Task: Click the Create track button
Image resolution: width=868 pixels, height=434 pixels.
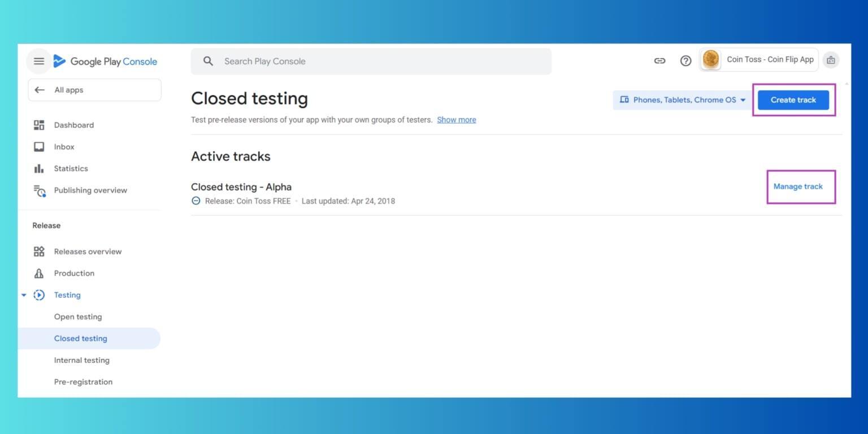Action: click(793, 100)
